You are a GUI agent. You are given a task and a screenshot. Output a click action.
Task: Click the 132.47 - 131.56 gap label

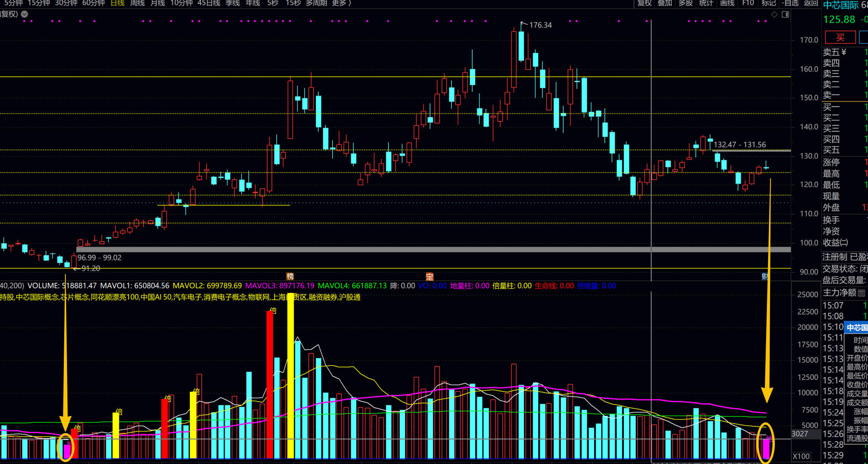click(740, 145)
